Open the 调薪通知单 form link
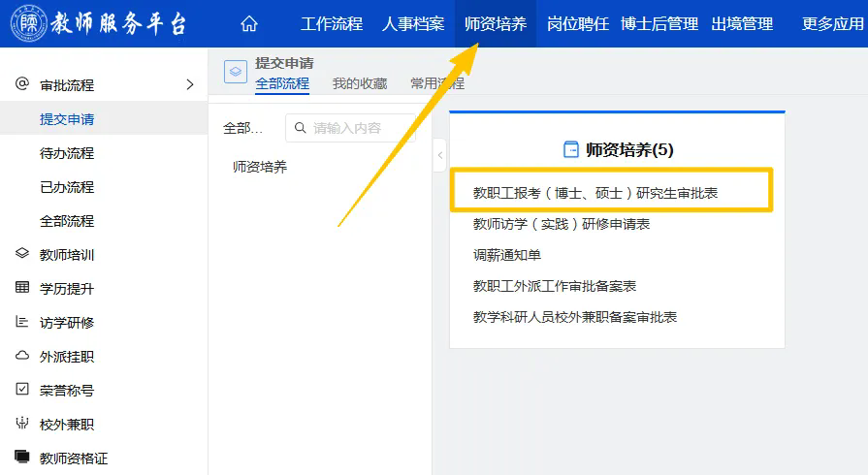Image resolution: width=868 pixels, height=475 pixels. [x=506, y=255]
